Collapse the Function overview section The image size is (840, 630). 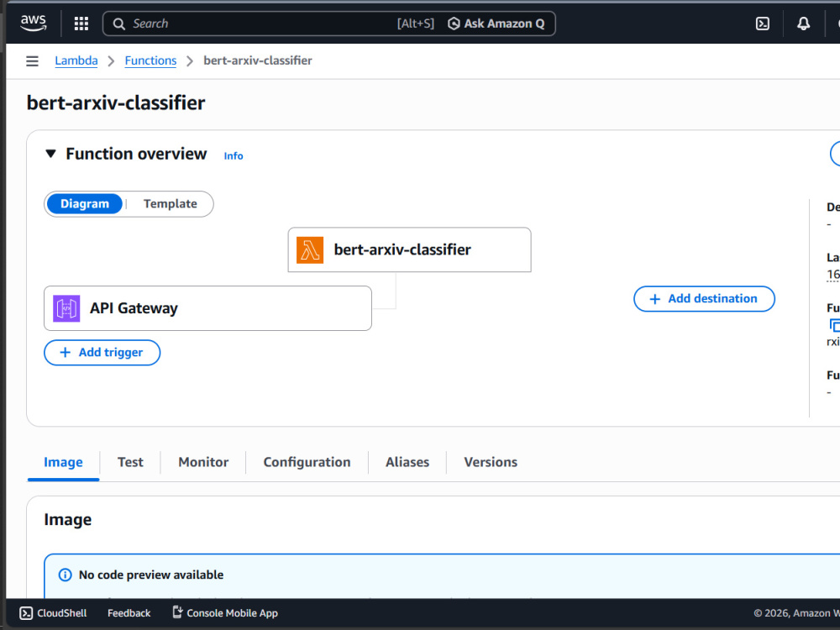[x=51, y=154]
